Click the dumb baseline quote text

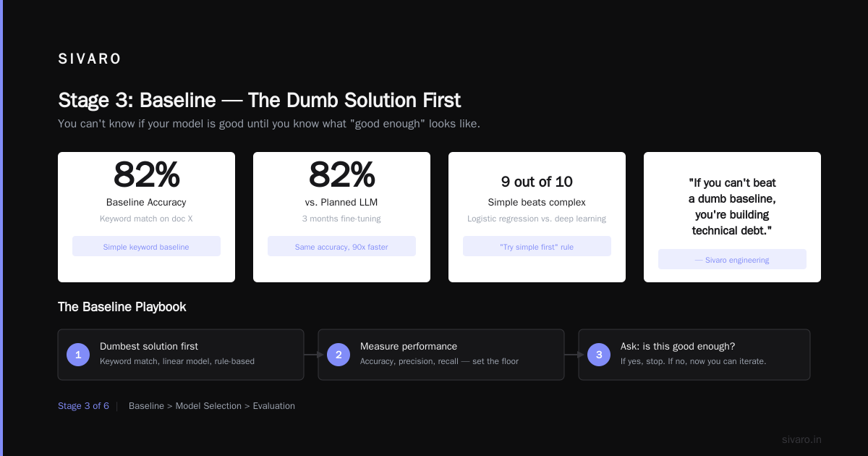point(732,207)
